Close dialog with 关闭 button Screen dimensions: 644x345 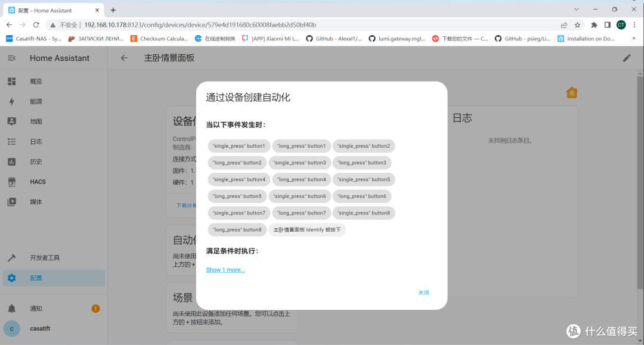point(423,293)
